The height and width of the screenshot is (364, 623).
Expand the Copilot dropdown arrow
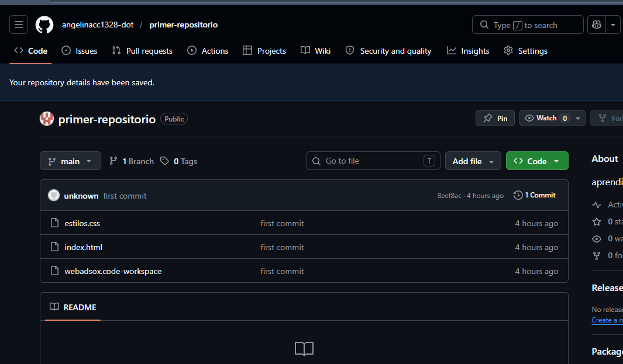coord(613,25)
